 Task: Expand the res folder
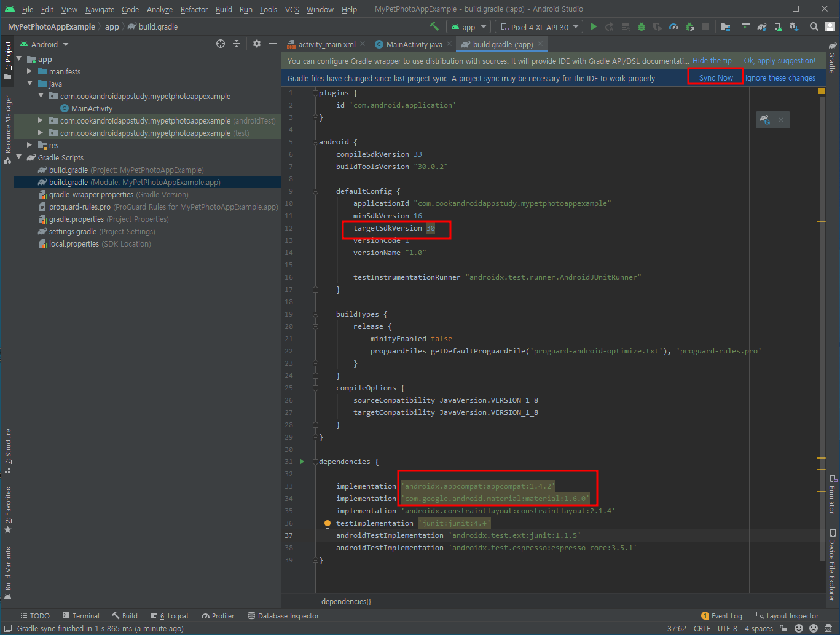pos(29,145)
